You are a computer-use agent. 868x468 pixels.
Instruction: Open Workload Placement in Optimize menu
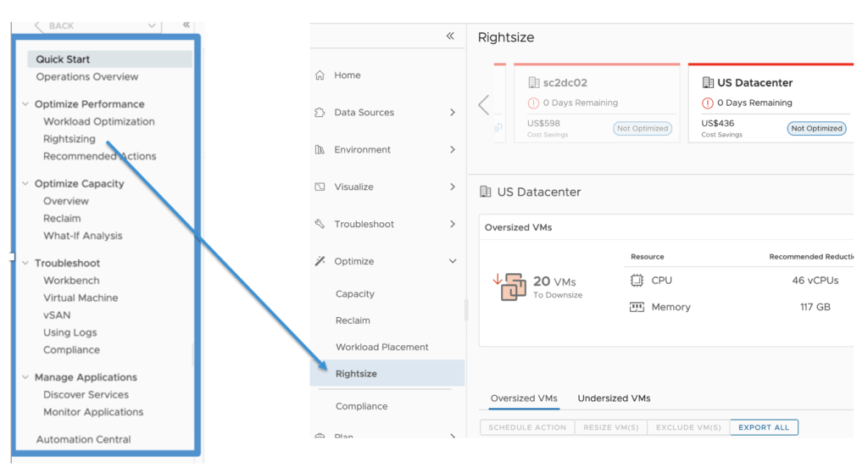point(381,348)
